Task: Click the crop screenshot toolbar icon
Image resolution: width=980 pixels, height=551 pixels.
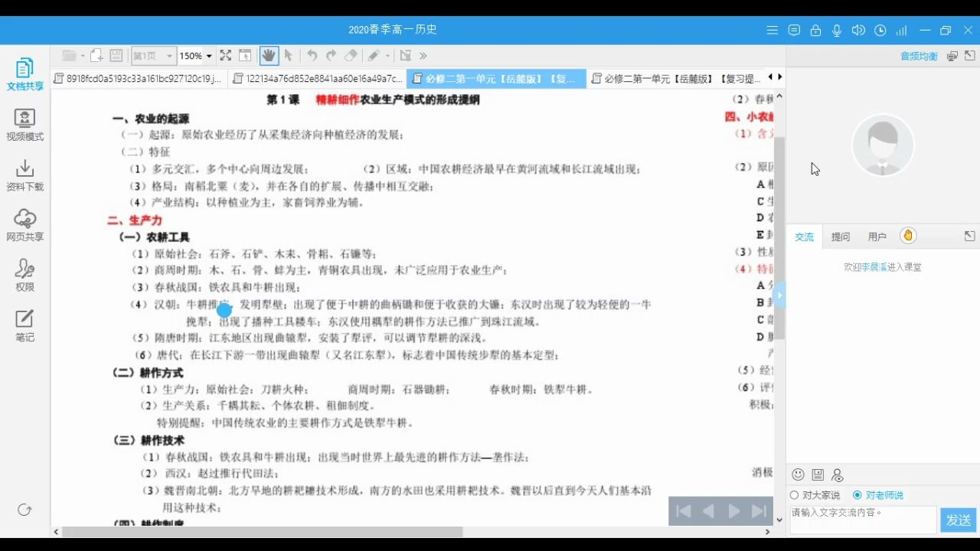Action: [x=405, y=55]
